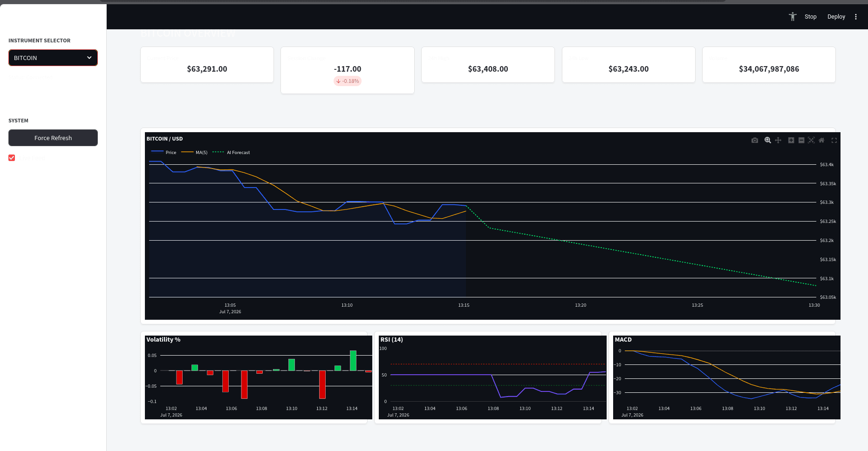Toggle MA(5) series in legend

194,153
